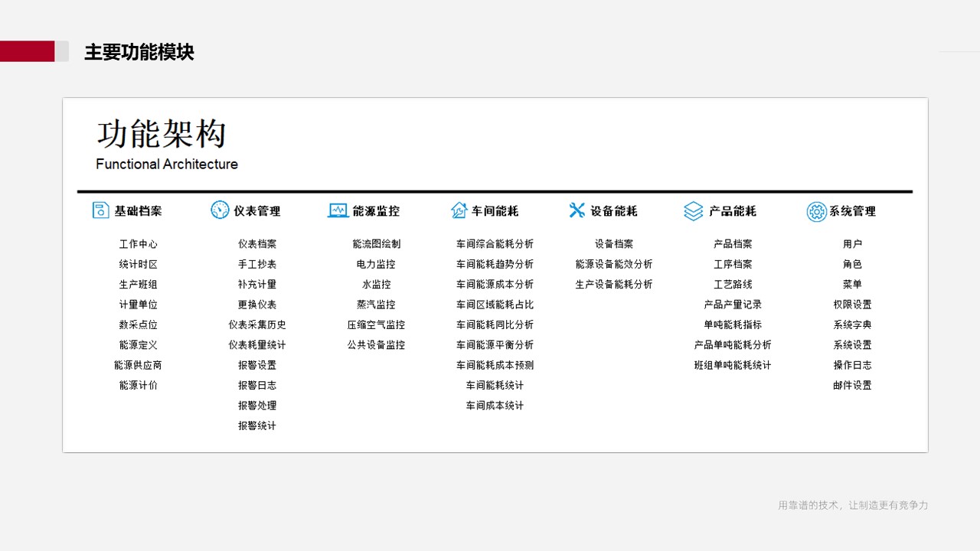Click the 工艺路线 item

point(733,285)
